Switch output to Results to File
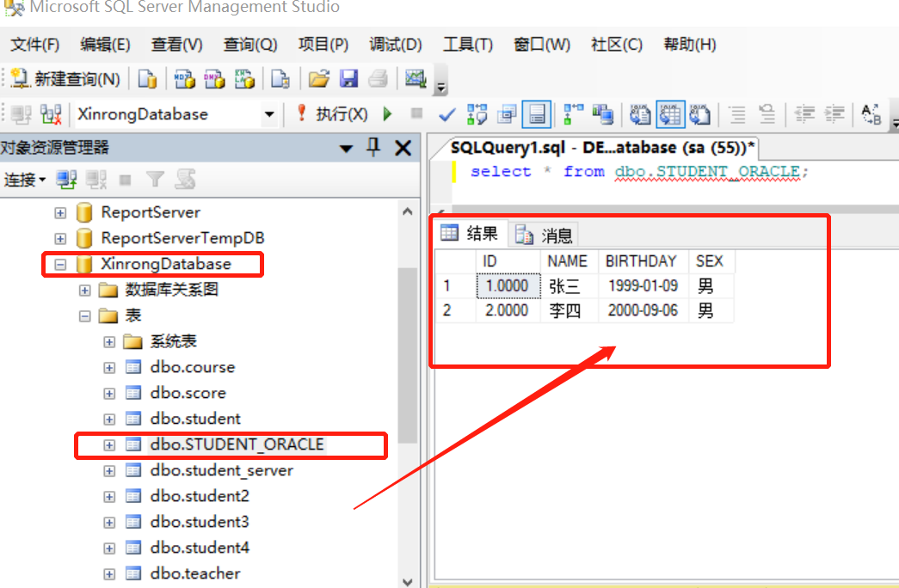This screenshot has height=588, width=899. [700, 114]
